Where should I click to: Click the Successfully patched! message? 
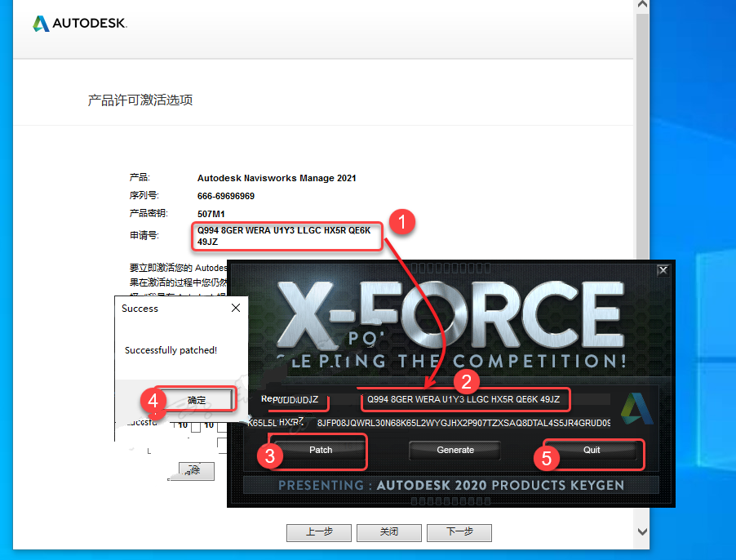171,350
